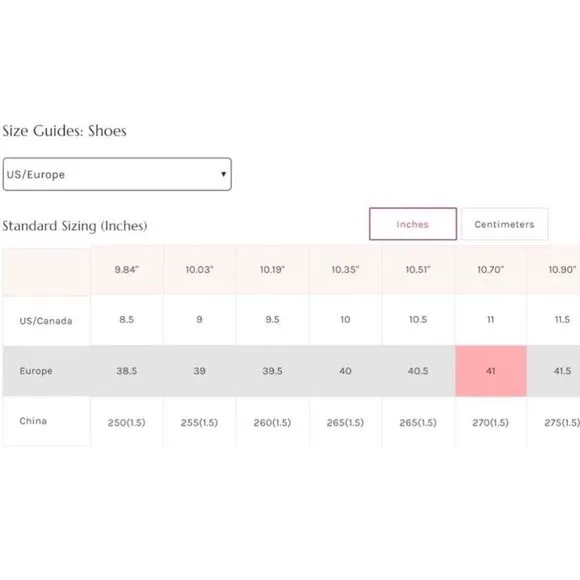Viewport: 580px width, 580px height.
Task: Switch units to Centimeters
Action: [505, 224]
